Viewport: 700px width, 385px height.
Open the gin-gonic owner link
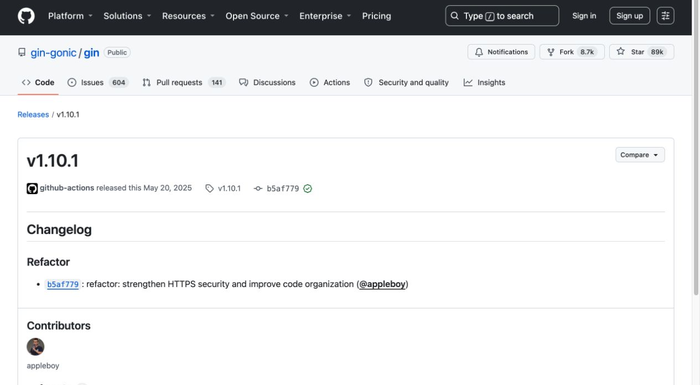[53, 53]
